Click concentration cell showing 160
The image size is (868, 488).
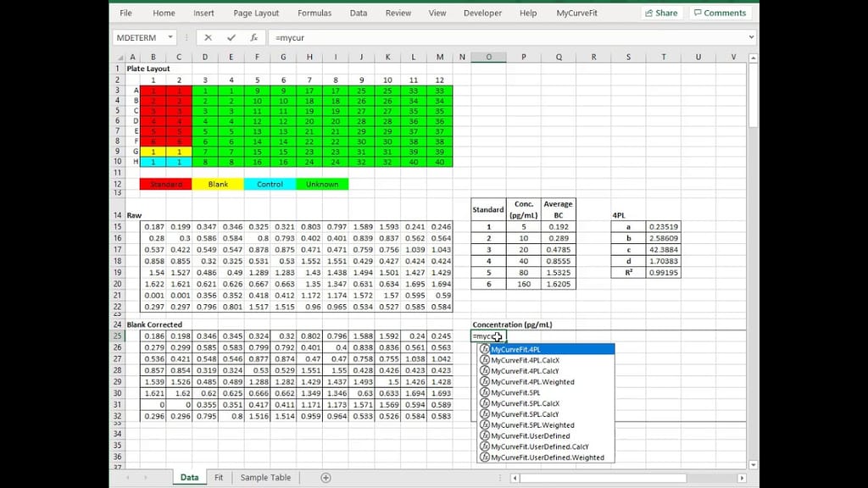[524, 284]
